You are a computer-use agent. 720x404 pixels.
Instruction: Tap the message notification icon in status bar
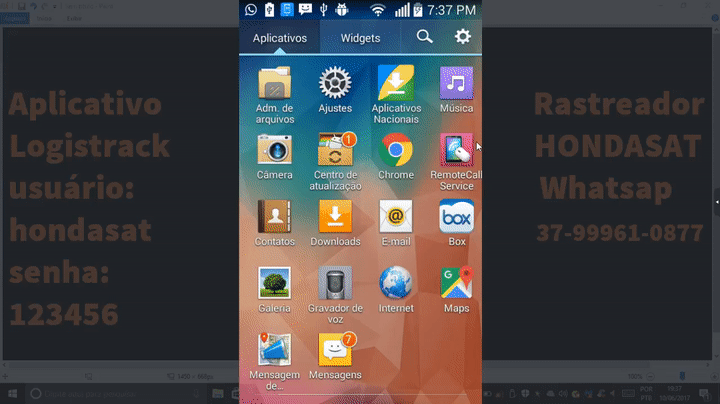coord(305,10)
